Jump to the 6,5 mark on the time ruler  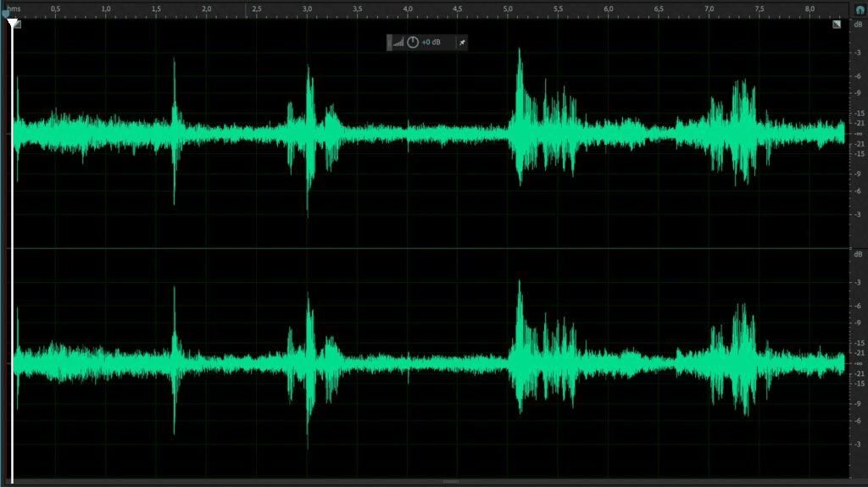click(659, 8)
